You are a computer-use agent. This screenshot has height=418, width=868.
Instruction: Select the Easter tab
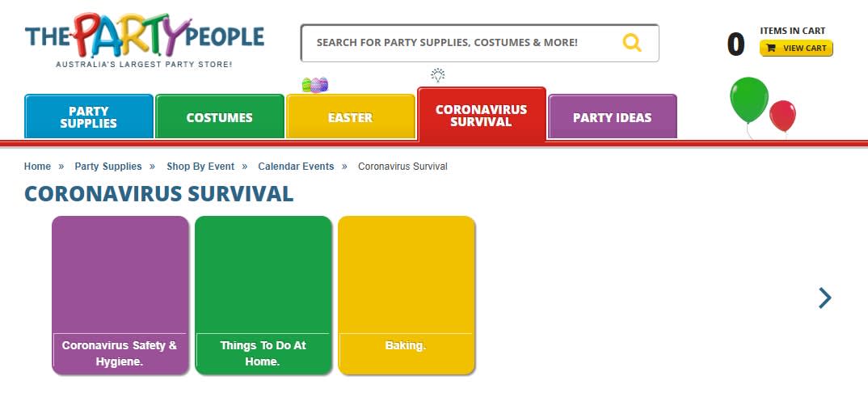350,117
